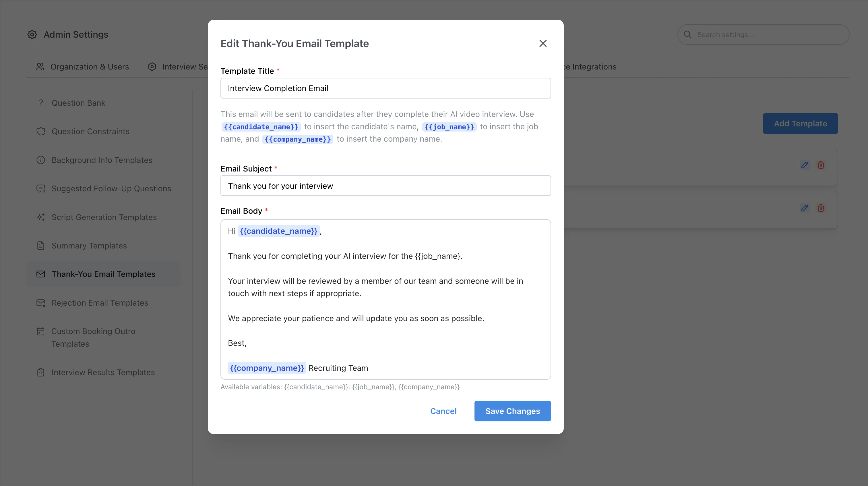The height and width of the screenshot is (486, 868).
Task: Click inside the Email Subject field
Action: tap(385, 186)
